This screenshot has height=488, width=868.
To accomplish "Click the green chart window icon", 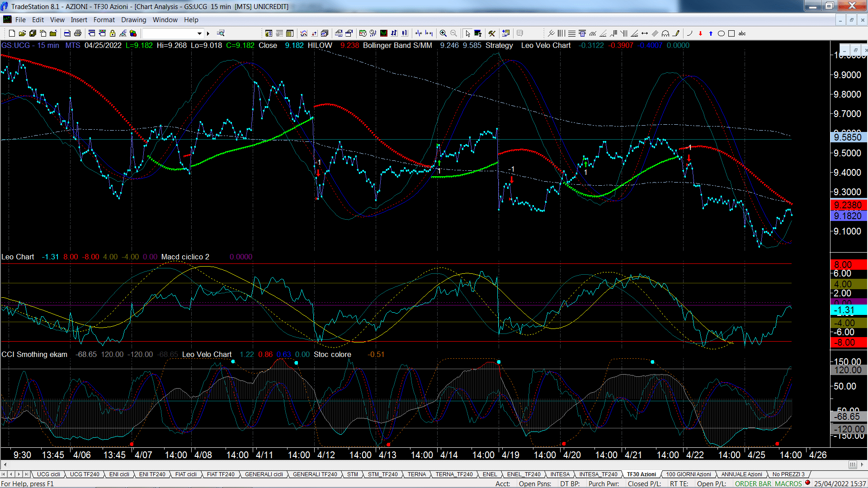I will pyautogui.click(x=384, y=33).
